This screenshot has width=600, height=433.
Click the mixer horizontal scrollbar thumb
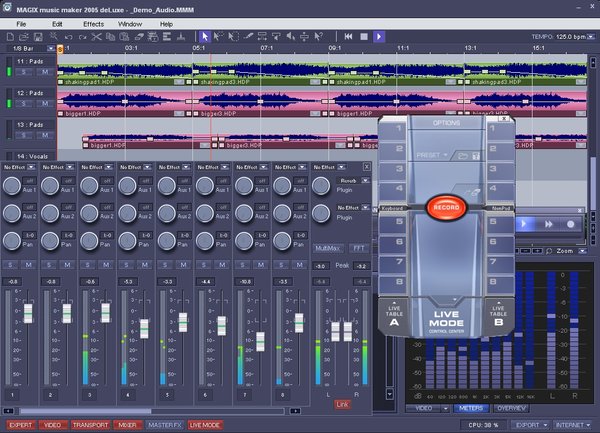click(86, 411)
